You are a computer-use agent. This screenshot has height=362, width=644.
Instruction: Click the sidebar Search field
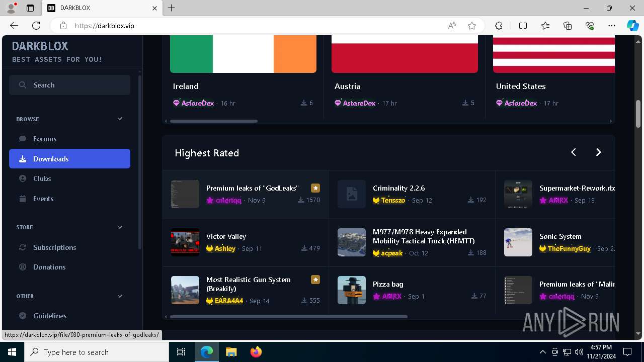(x=69, y=85)
